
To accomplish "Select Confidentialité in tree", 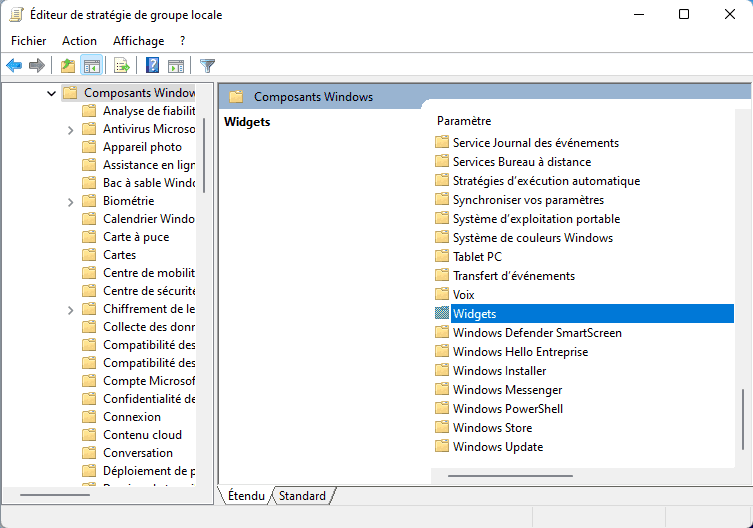I will click(x=149, y=399).
